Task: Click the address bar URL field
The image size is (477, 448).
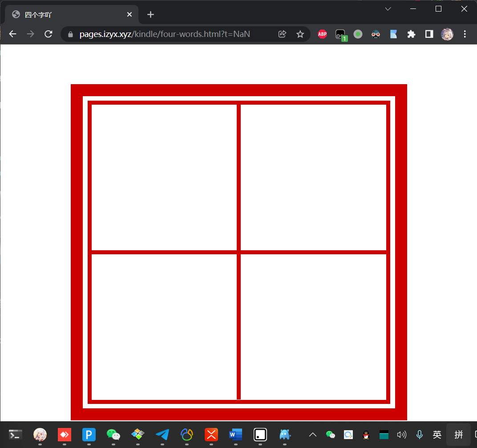Action: click(174, 34)
